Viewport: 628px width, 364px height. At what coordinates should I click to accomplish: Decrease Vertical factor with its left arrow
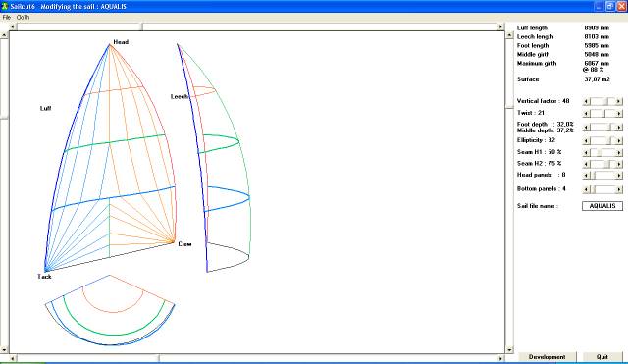(x=586, y=102)
